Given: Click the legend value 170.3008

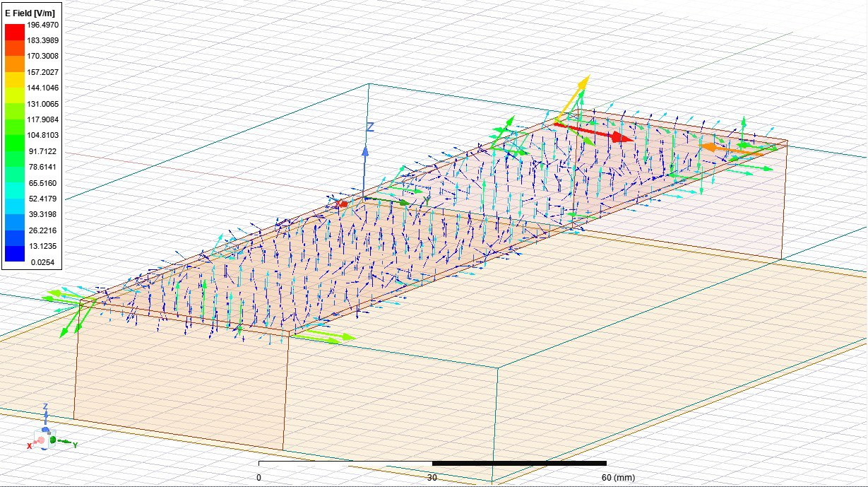Looking at the screenshot, I should click(x=43, y=56).
